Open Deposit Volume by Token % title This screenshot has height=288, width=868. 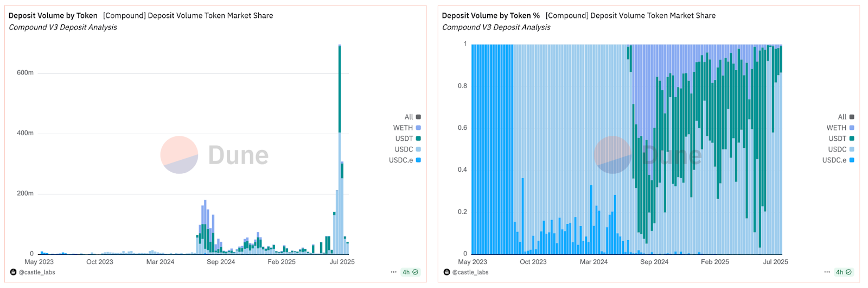pos(491,16)
